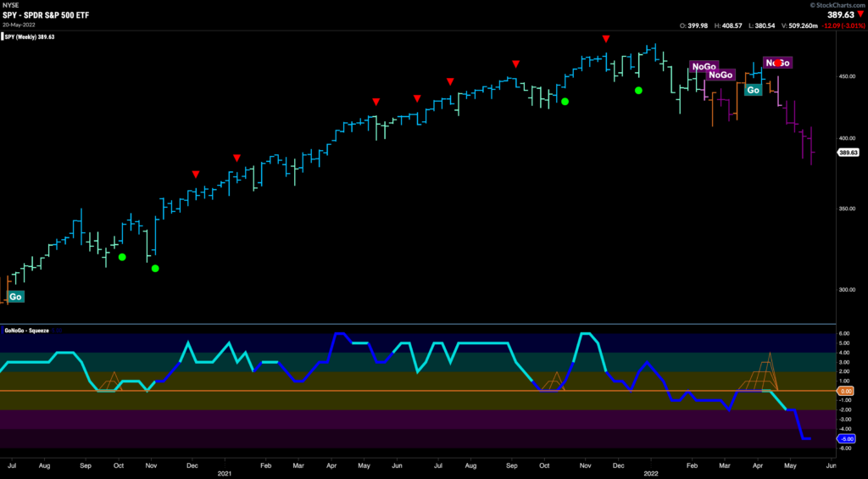Click the SPY - SPDR S&P 500 ETF title

coord(45,14)
